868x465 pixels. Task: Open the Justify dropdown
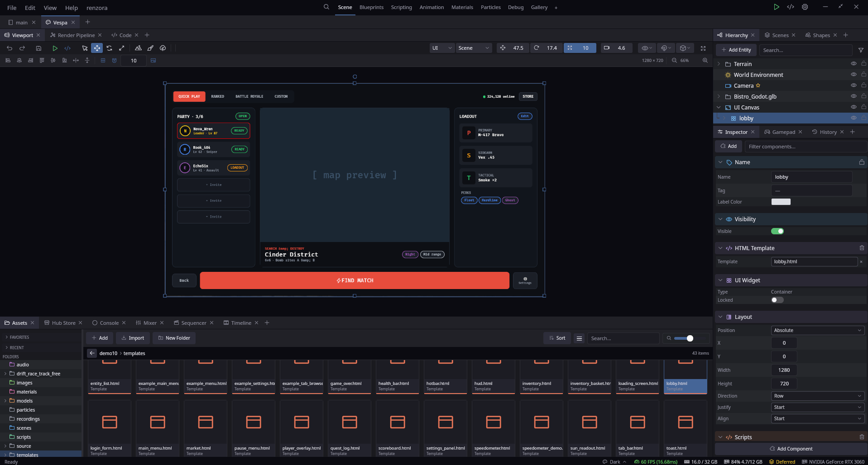click(x=817, y=407)
